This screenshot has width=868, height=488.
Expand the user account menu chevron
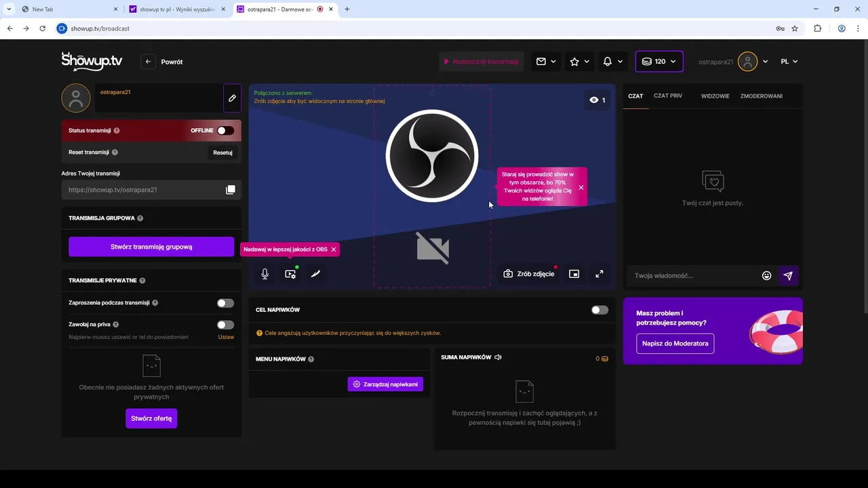pos(765,62)
